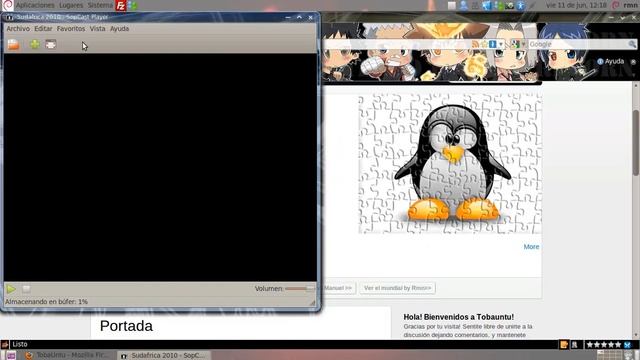Click the RSS feed icon in Firefox address bar
640x360 pixels.
pyautogui.click(x=475, y=44)
